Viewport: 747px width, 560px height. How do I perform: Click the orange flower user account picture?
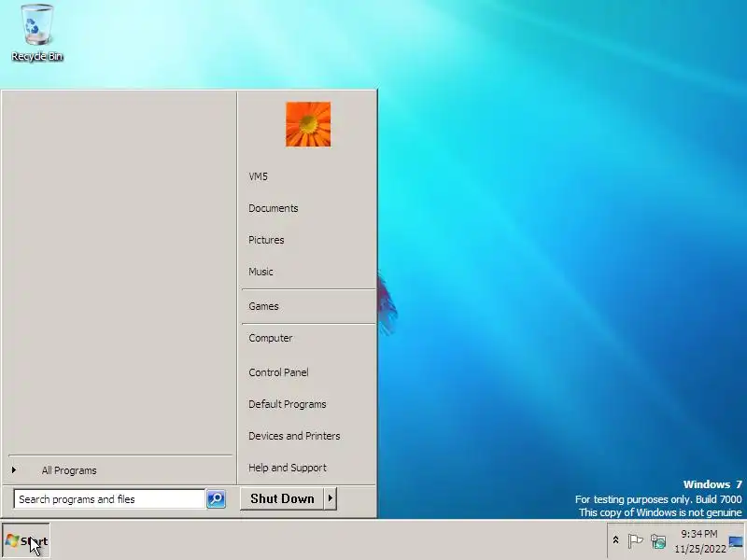(308, 124)
